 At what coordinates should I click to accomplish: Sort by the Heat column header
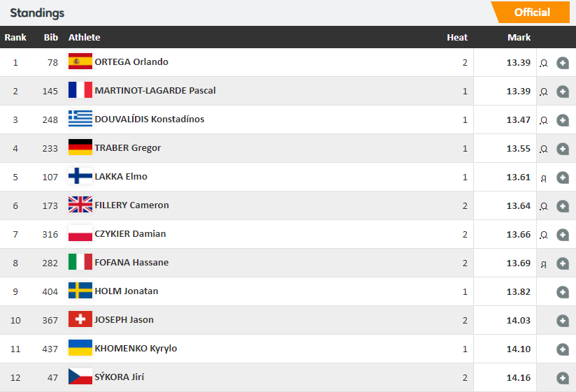click(x=457, y=38)
